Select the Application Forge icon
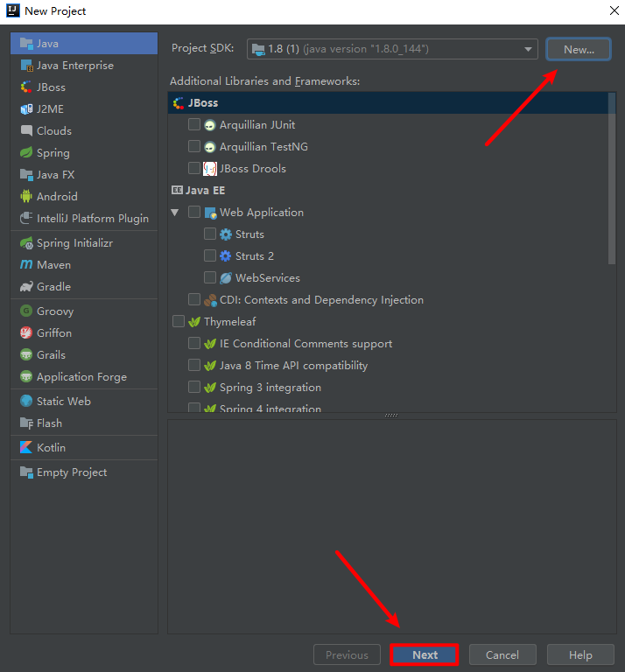Viewport: 625px width, 672px height. (x=26, y=376)
